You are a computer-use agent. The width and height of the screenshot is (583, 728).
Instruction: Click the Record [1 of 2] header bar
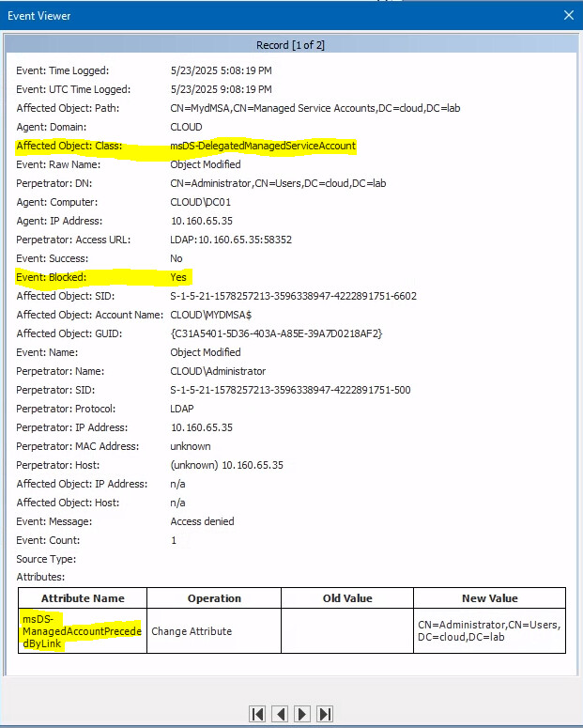[x=290, y=45]
